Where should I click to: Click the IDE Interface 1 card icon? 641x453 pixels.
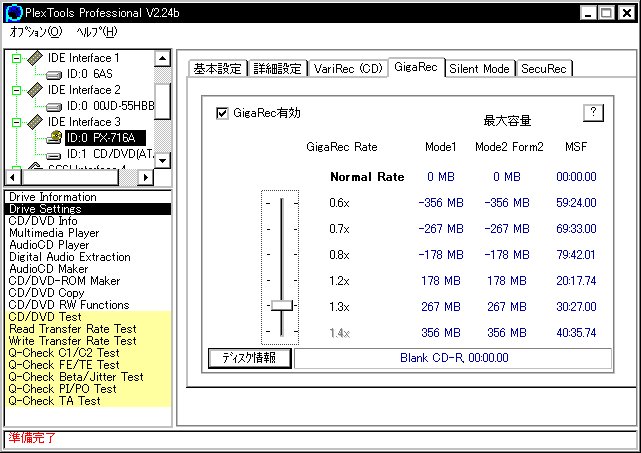pyautogui.click(x=35, y=58)
